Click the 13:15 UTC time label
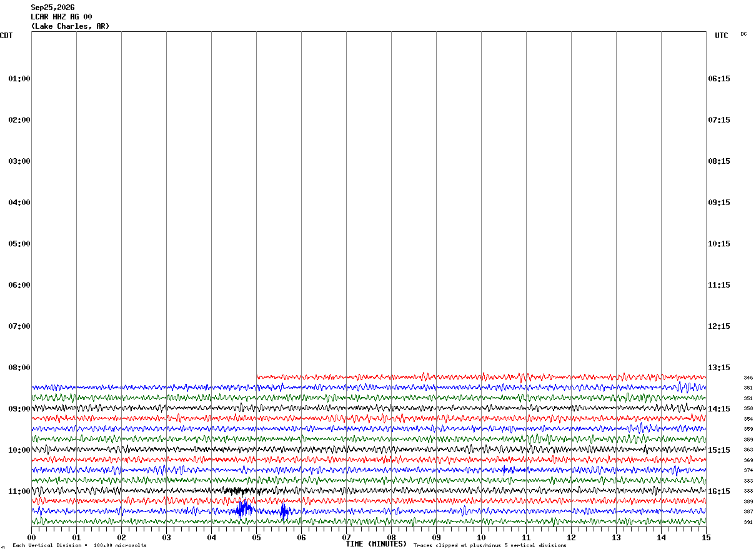 719,368
